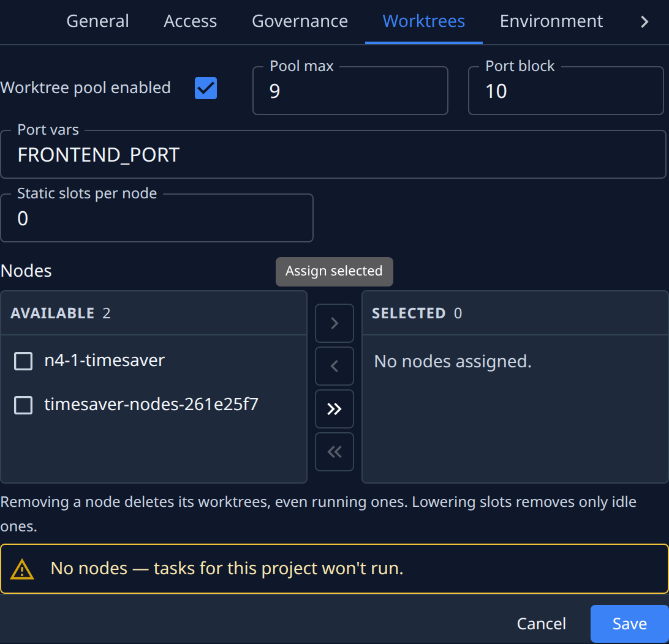Switch to the General tab
669x644 pixels.
(x=97, y=21)
